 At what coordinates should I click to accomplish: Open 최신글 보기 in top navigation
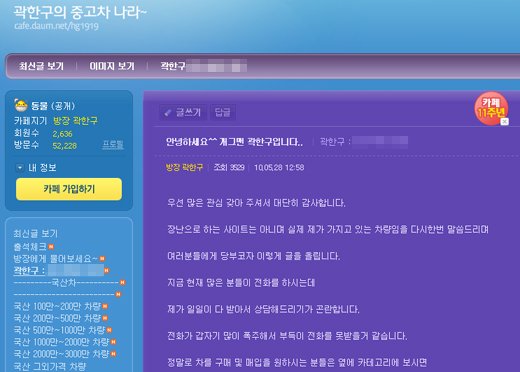(41, 66)
